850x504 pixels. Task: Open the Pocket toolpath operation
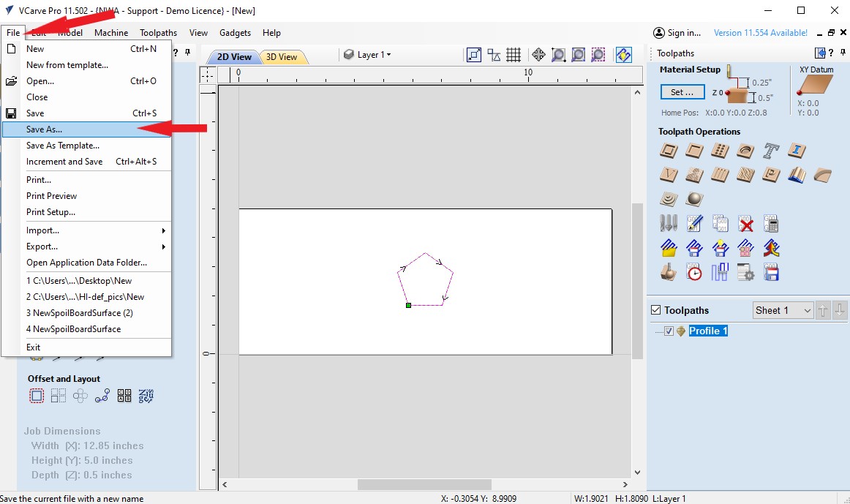tap(694, 150)
